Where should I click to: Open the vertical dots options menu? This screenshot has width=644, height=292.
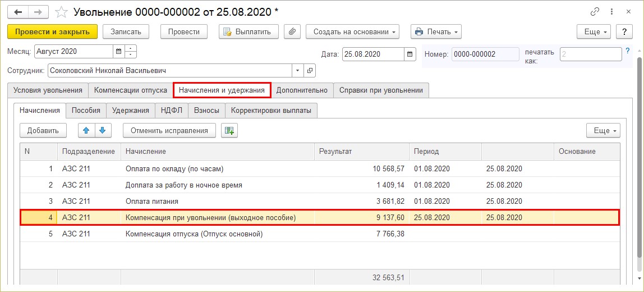[611, 12]
